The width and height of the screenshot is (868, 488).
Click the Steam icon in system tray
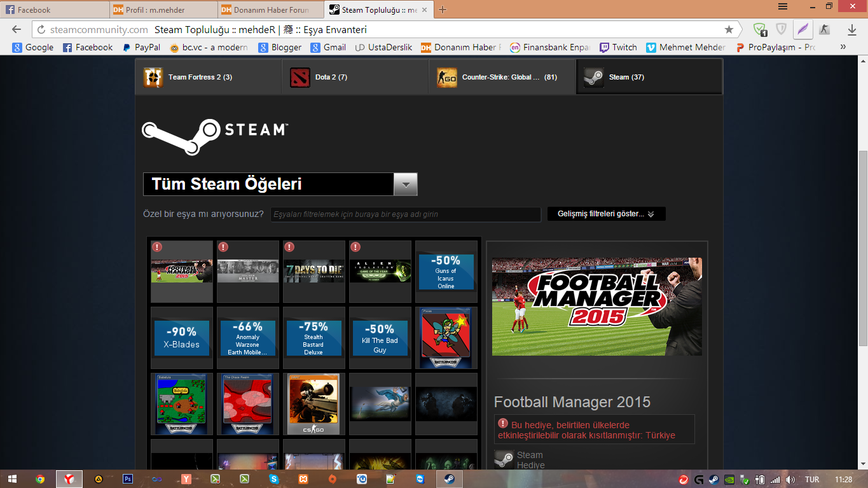[713, 480]
